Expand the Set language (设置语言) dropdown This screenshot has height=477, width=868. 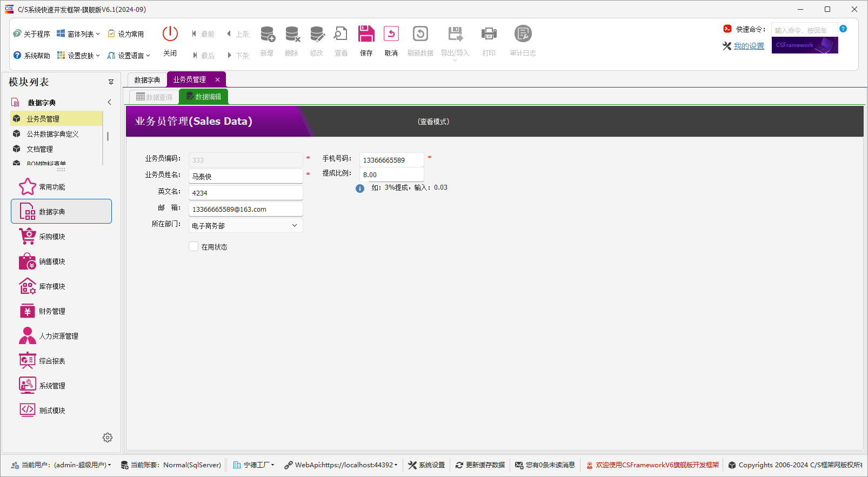pyautogui.click(x=129, y=55)
